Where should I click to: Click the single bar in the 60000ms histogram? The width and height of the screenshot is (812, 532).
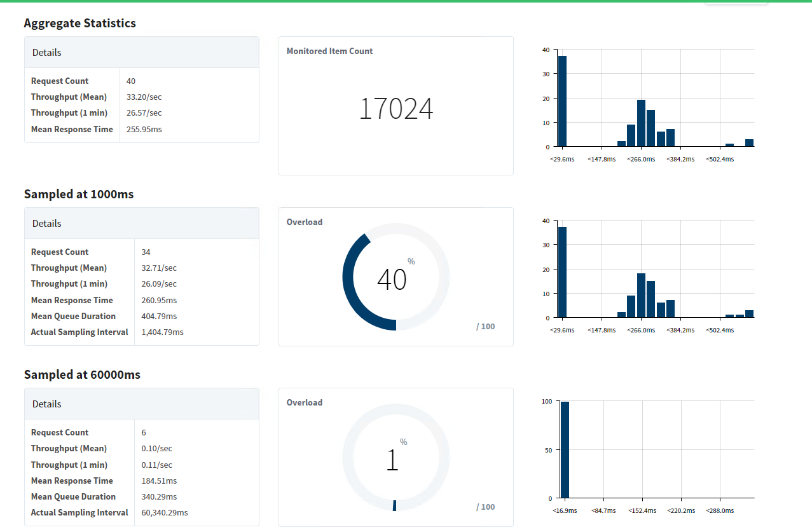[x=565, y=449]
